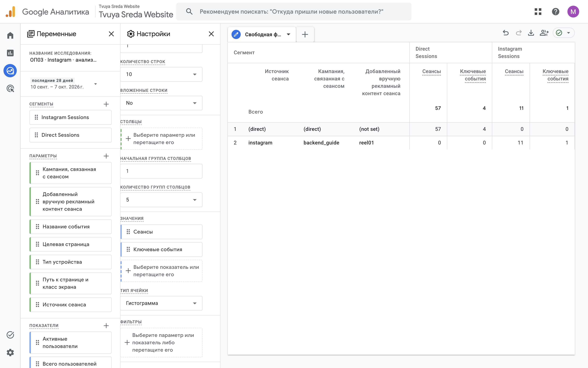Image resolution: width=588 pixels, height=368 pixels.
Task: Open the Help icon
Action: [x=556, y=11]
